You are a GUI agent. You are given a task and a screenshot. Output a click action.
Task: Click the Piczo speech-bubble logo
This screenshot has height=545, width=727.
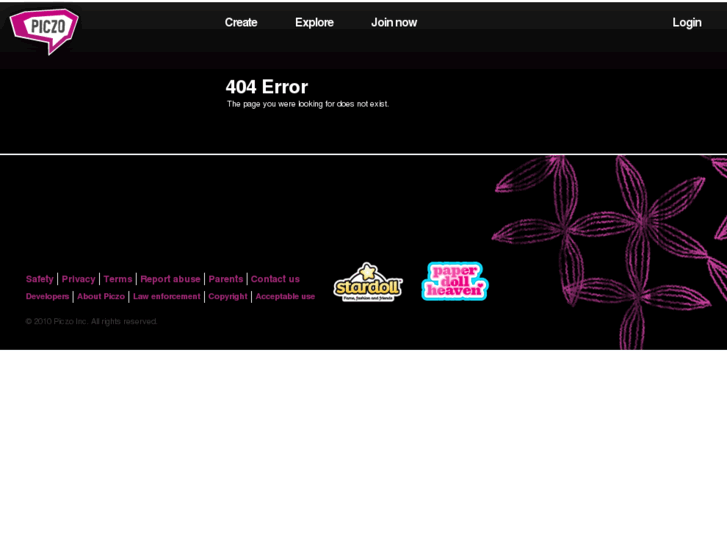44,31
